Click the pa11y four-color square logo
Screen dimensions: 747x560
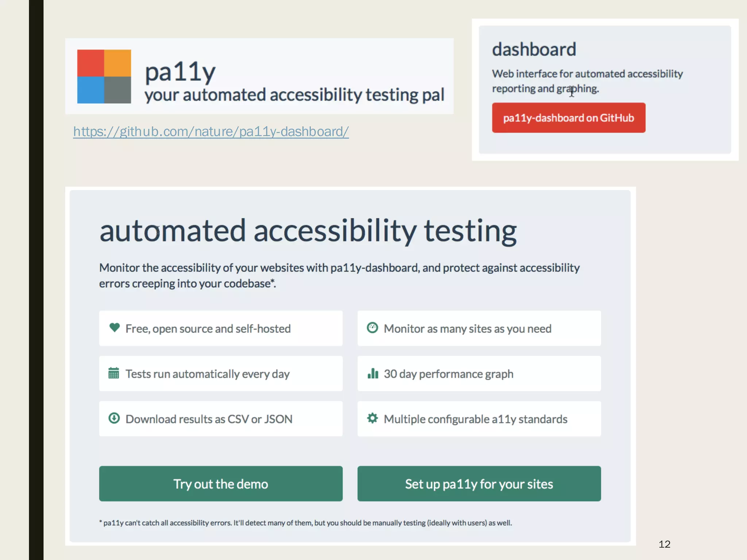pos(104,77)
